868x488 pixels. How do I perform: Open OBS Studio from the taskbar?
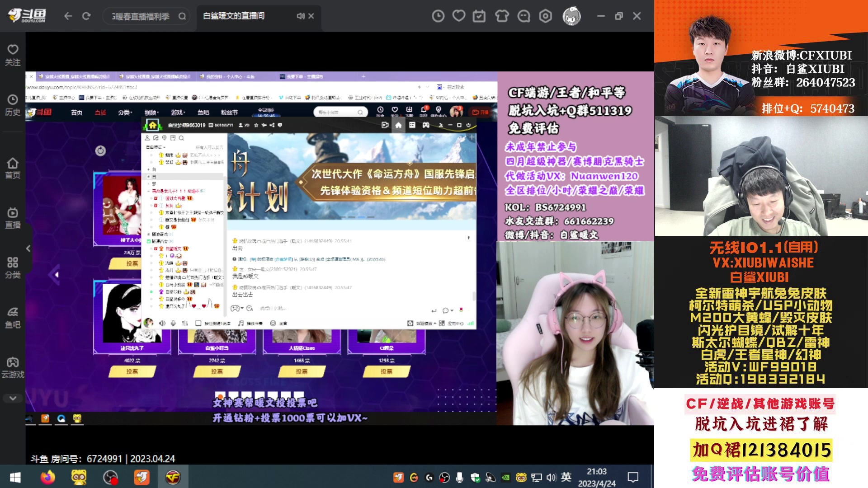(x=110, y=477)
